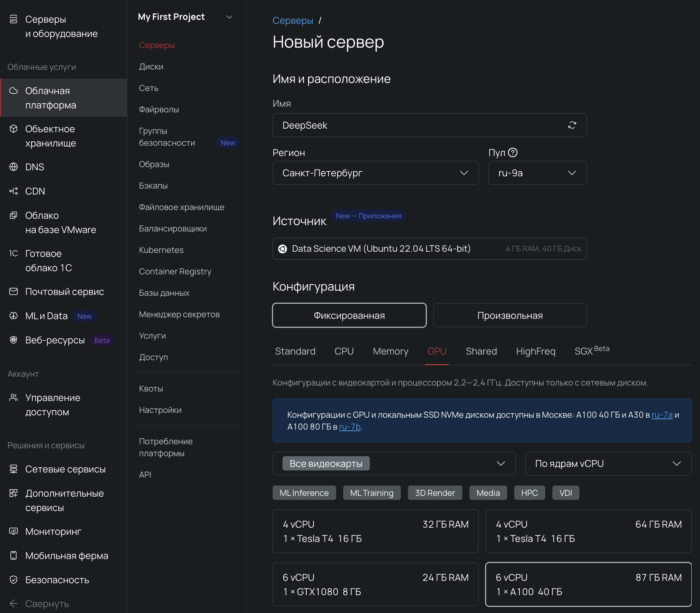This screenshot has width=700, height=613.
Task: Open the Регион dropdown
Action: point(375,173)
